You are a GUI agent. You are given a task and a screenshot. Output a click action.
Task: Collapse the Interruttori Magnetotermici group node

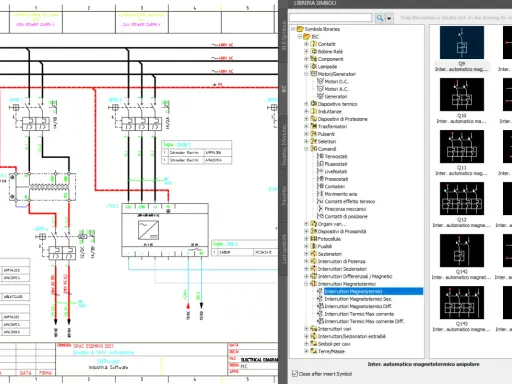[x=306, y=284]
